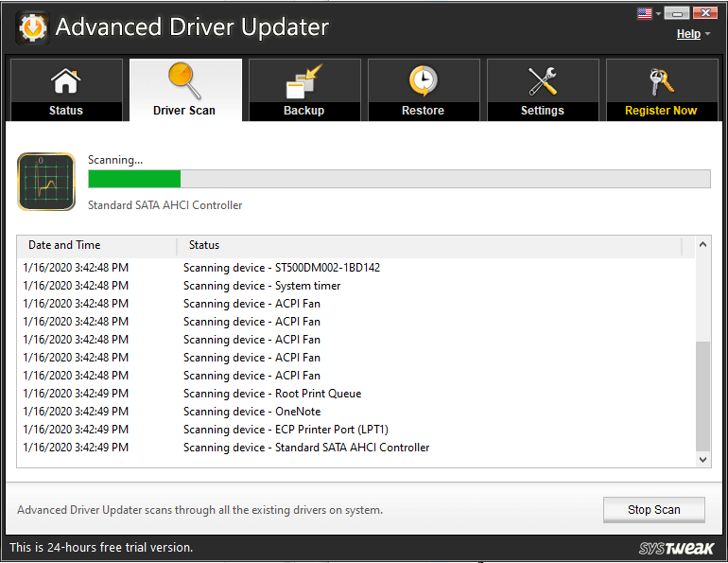Sort by the Date and Time column header
The width and height of the screenshot is (728, 563).
pos(97,245)
